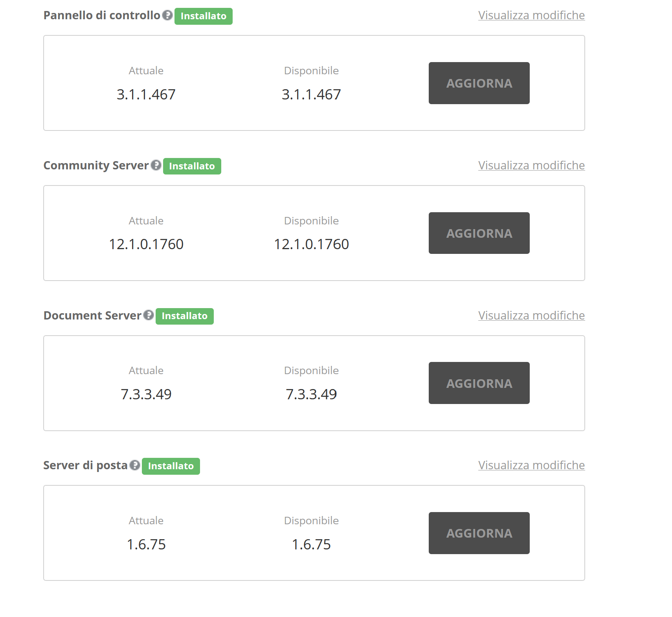This screenshot has width=672, height=617.
Task: Click the Document Server help icon
Action: 148,315
